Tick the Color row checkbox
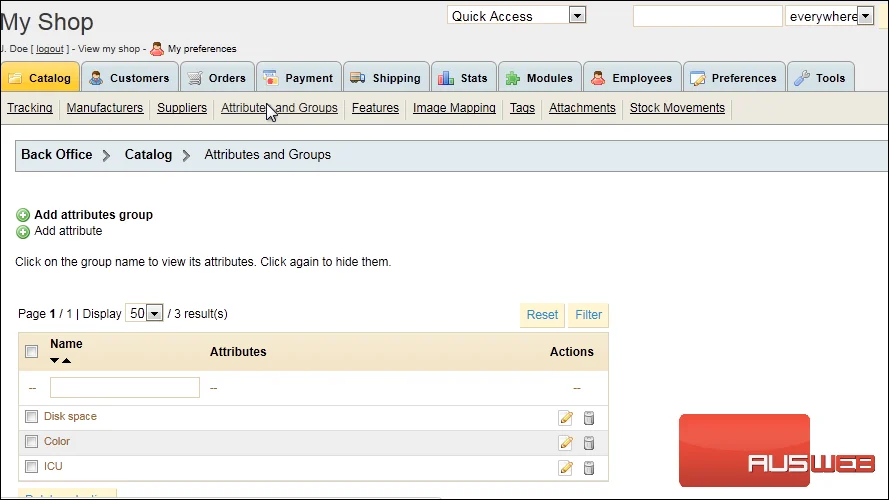 pos(31,442)
